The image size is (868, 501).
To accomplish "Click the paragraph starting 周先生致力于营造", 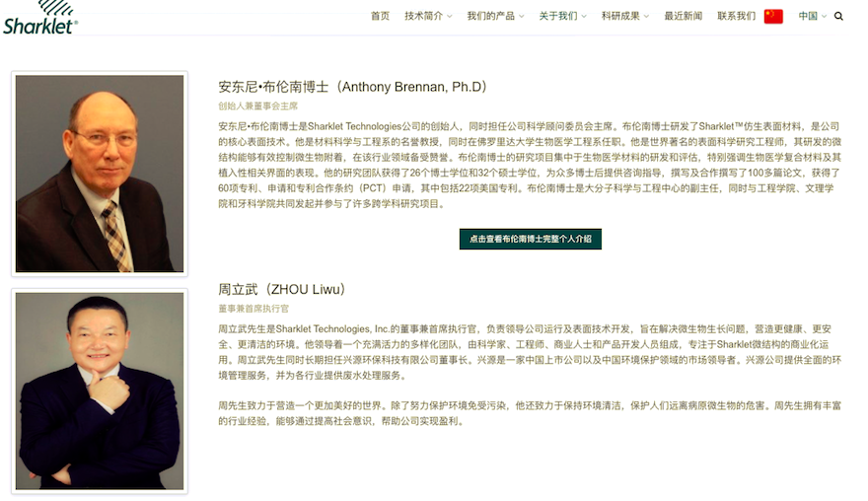I will 530,413.
